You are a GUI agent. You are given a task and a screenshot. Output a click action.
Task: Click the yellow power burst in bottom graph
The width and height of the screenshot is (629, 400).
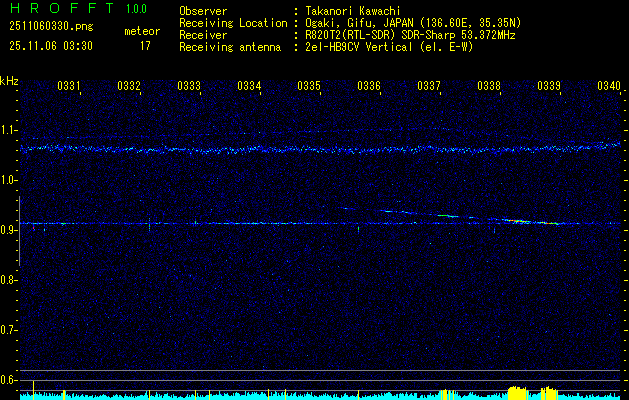point(517,391)
